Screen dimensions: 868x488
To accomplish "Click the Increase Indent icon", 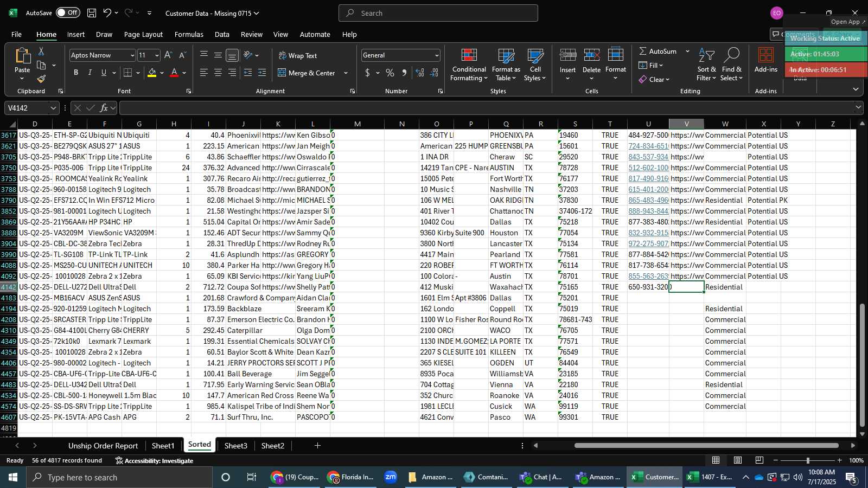I will (x=262, y=73).
